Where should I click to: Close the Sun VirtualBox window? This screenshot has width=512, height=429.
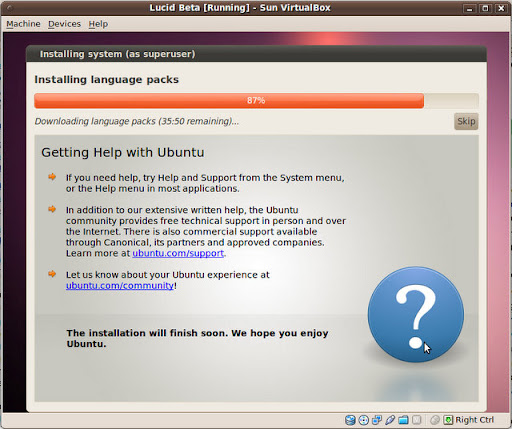pyautogui.click(x=501, y=8)
